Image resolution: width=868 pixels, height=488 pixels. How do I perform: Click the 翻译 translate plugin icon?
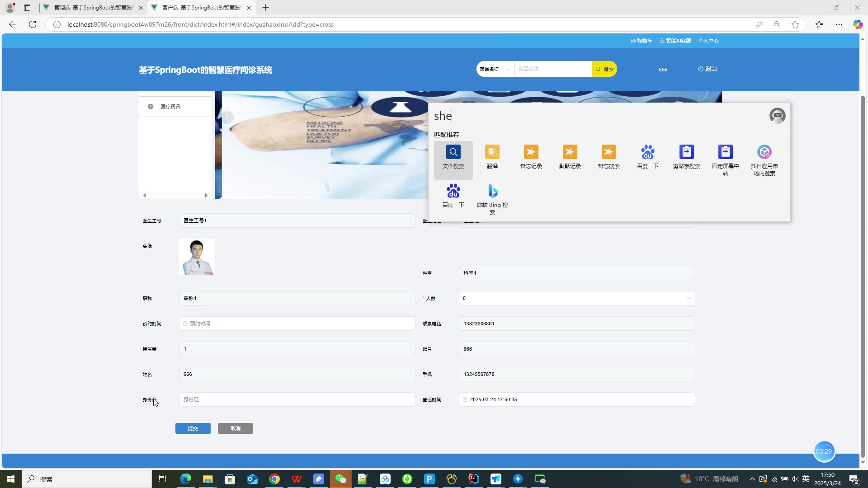click(492, 157)
